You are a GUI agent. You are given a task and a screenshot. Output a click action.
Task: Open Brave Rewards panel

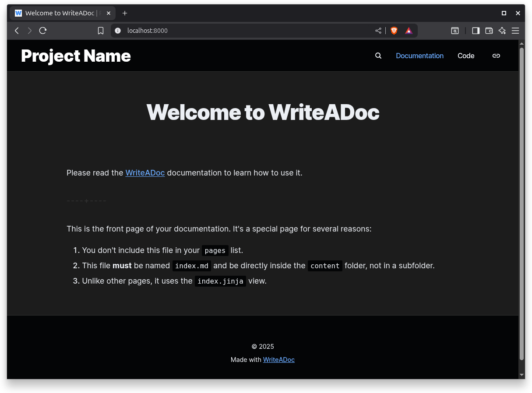(409, 31)
